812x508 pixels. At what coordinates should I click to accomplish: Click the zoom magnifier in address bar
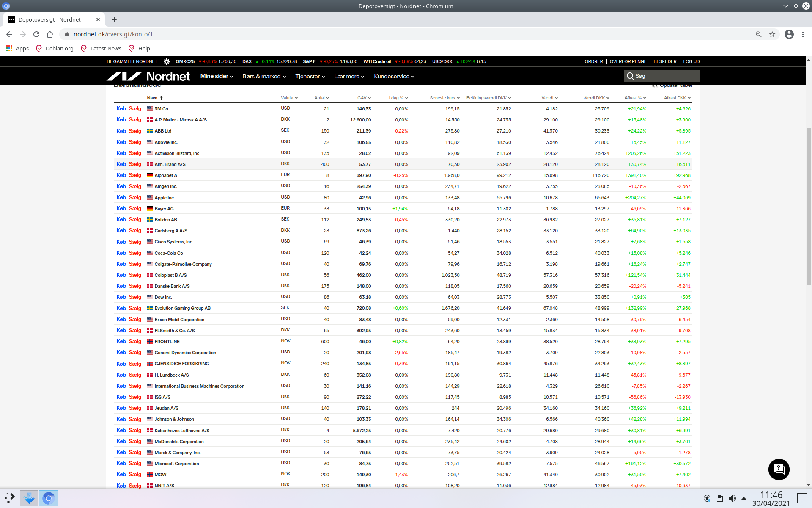(x=759, y=34)
